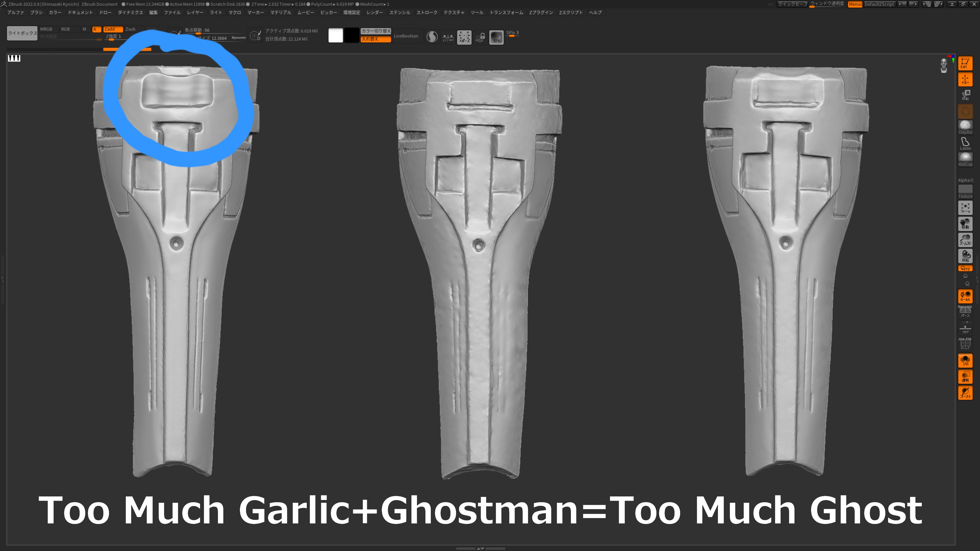The height and width of the screenshot is (551, 980).
Task: Toggle Zsub sculpt mode
Action: pos(134,29)
